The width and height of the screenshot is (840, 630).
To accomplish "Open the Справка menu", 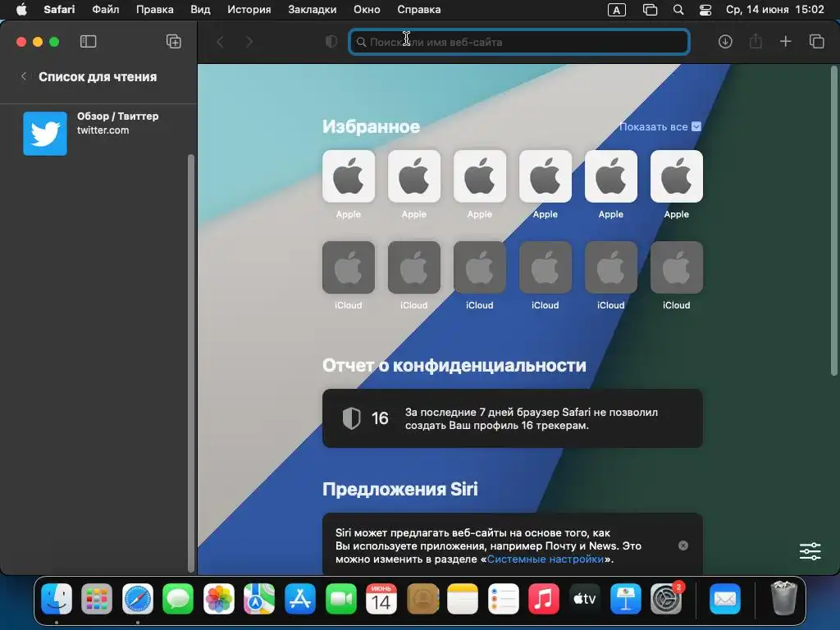I will (x=419, y=10).
